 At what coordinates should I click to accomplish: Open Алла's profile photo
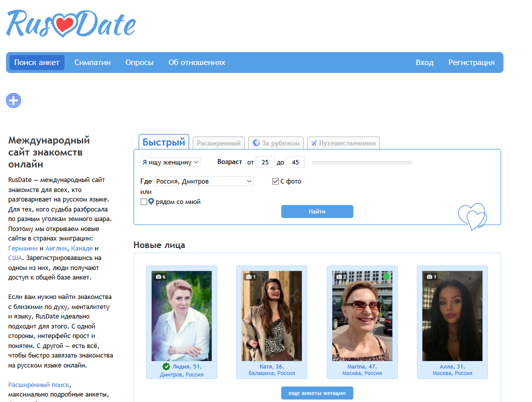click(452, 316)
